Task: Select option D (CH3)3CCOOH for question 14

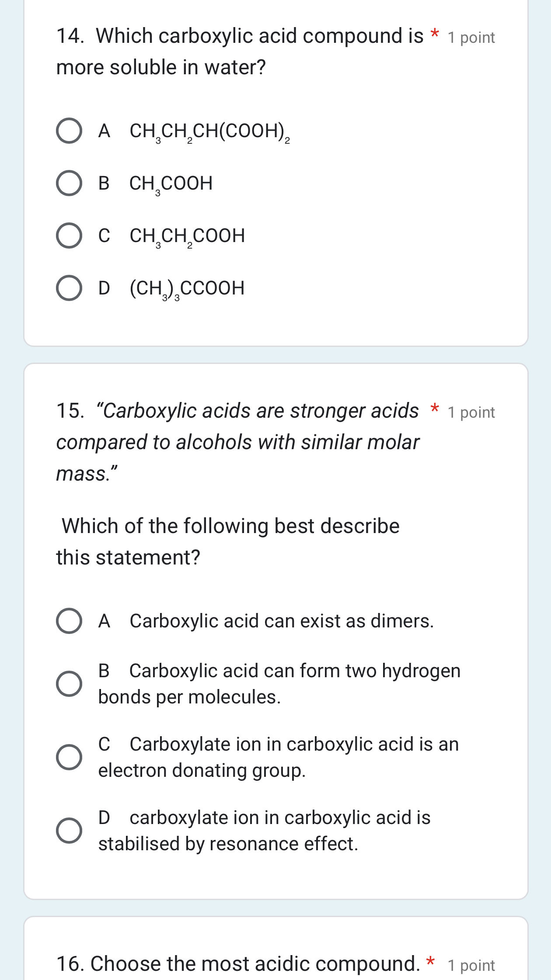Action: (x=68, y=288)
